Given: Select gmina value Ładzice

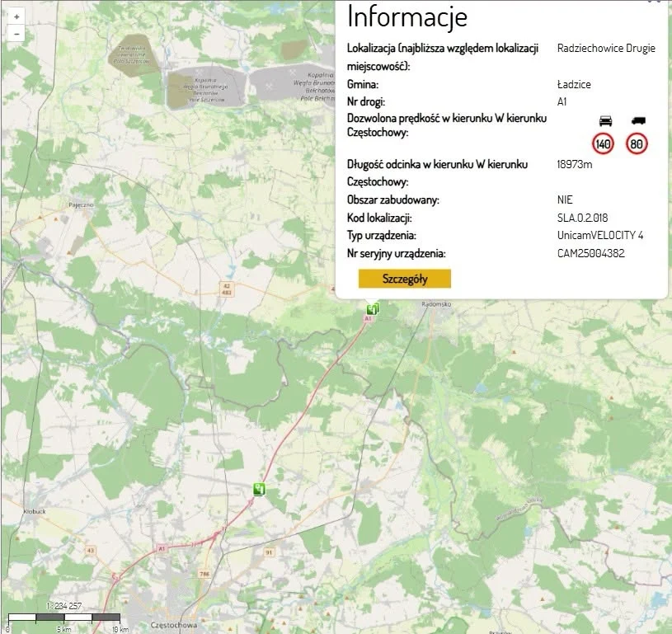Looking at the screenshot, I should point(574,84).
